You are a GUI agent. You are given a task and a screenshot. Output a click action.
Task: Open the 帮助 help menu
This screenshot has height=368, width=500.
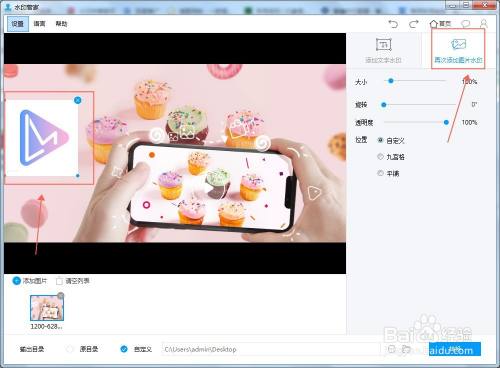61,24
